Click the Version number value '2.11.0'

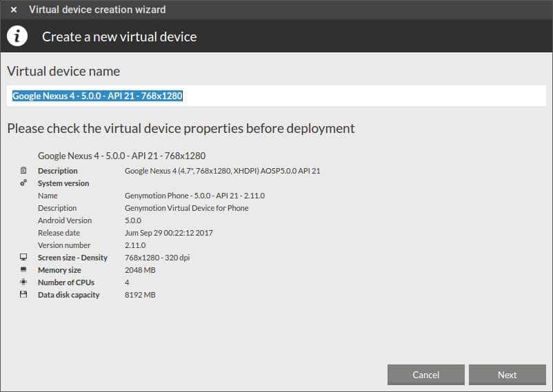click(x=135, y=245)
